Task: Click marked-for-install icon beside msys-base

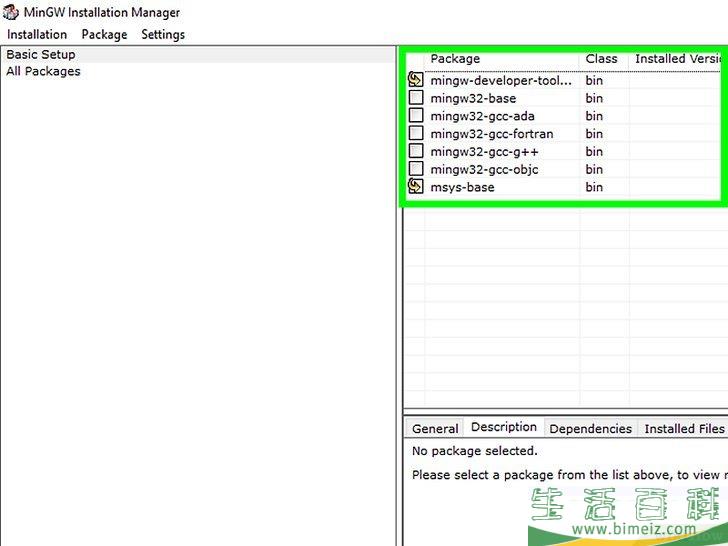Action: coord(416,186)
